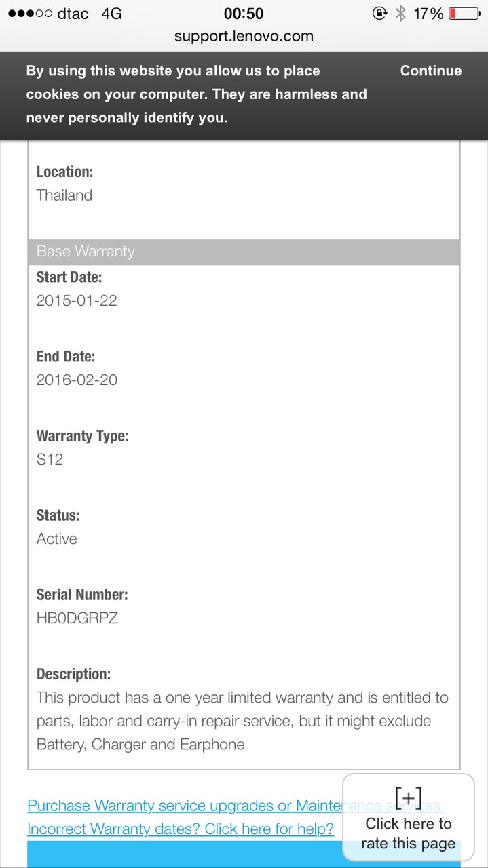The height and width of the screenshot is (868, 488).
Task: Tap the serial number HB0DGRPZ
Action: 77,618
